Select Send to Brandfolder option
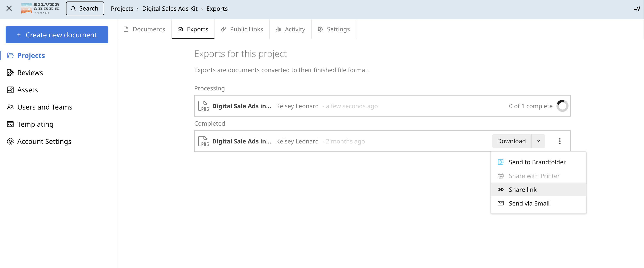 tap(537, 162)
